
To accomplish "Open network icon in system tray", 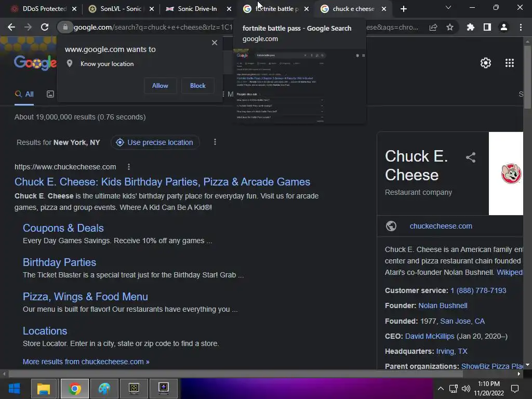I will (x=453, y=389).
